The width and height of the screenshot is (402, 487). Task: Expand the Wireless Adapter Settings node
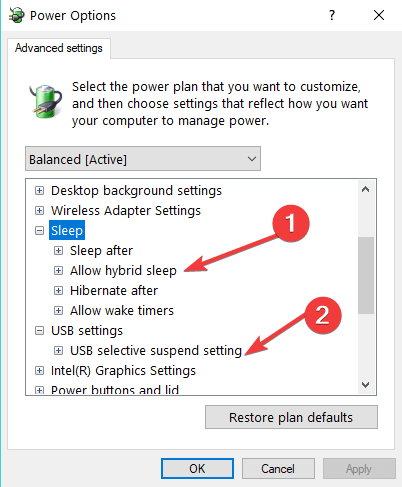click(x=39, y=211)
